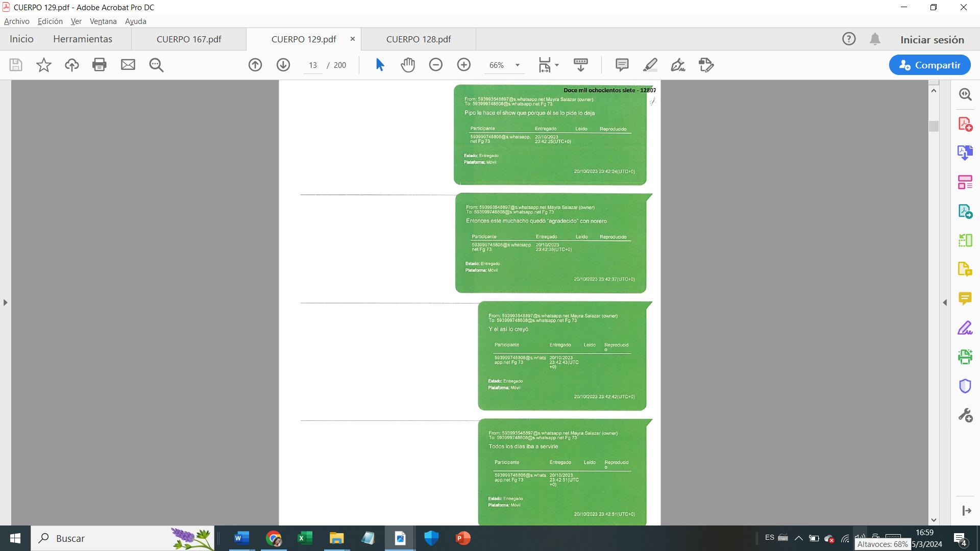
Task: Click the Save file icon
Action: coord(16,65)
